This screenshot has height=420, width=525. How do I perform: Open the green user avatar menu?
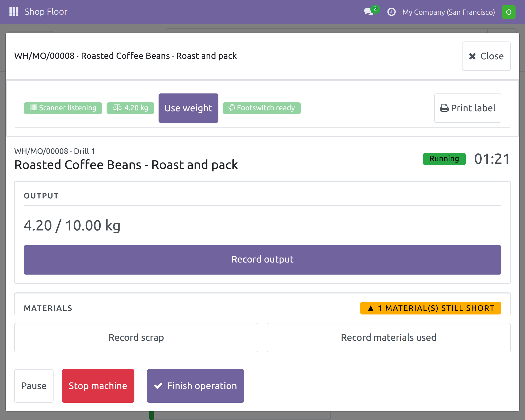[508, 12]
